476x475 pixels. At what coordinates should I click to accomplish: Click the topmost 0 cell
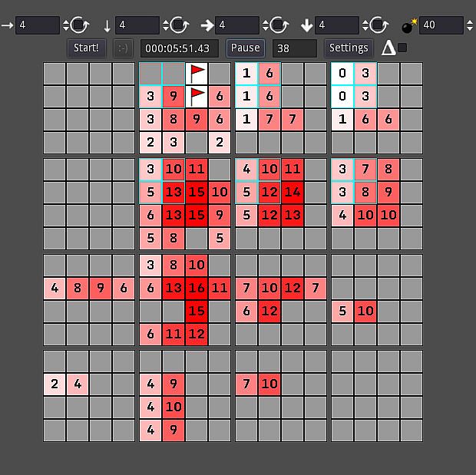click(342, 74)
